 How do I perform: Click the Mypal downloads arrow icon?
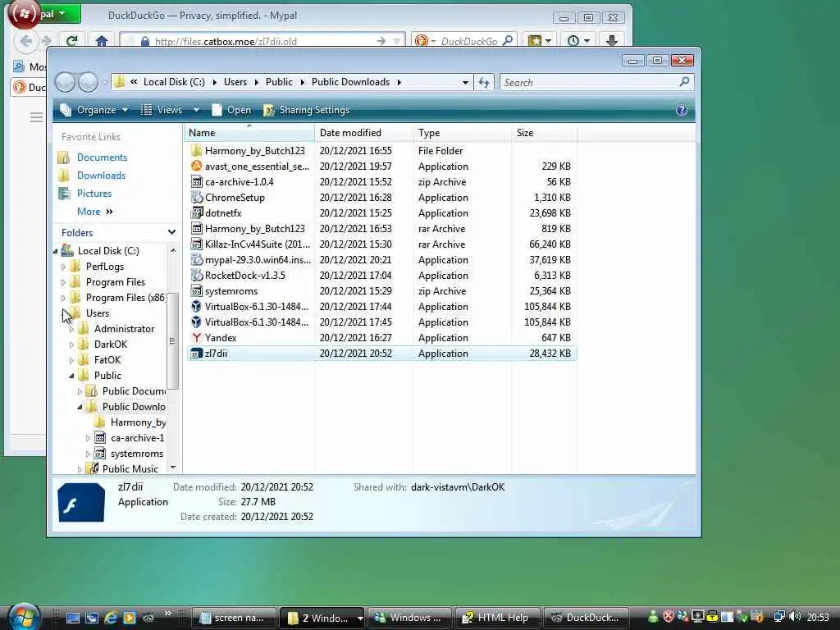[612, 41]
